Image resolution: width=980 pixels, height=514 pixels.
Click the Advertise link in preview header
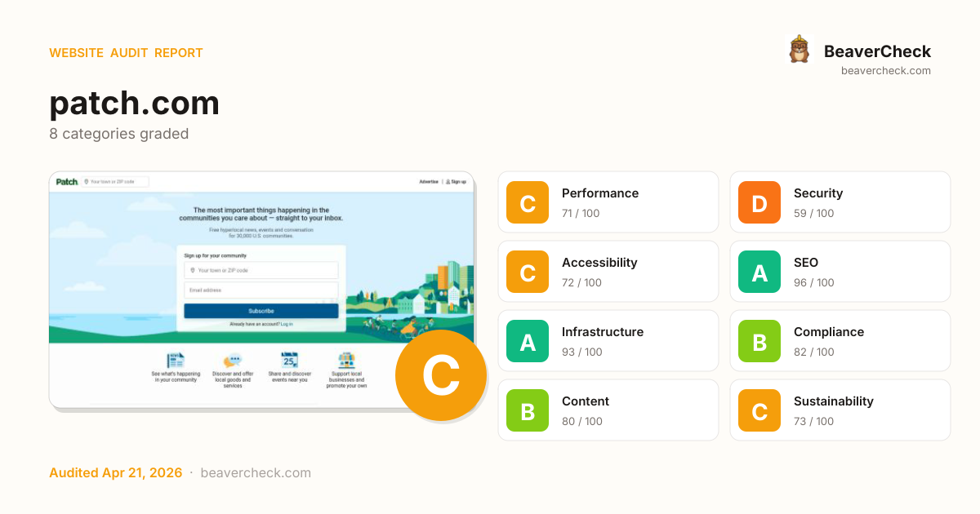[429, 182]
